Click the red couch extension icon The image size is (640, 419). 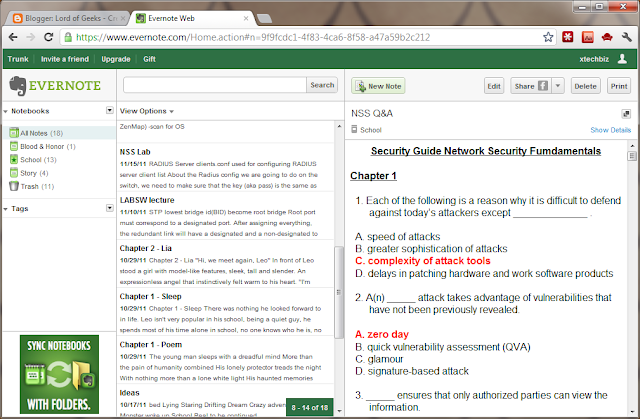[x=607, y=37]
